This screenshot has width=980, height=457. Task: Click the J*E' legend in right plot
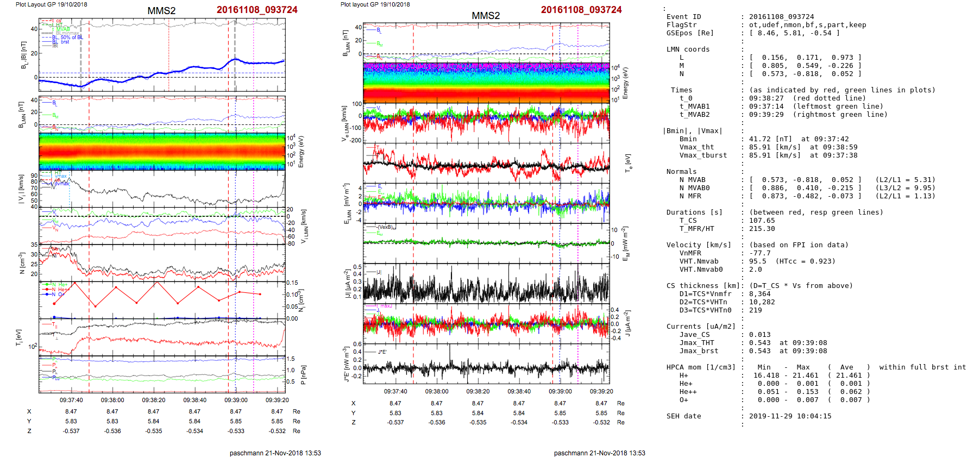(x=382, y=352)
